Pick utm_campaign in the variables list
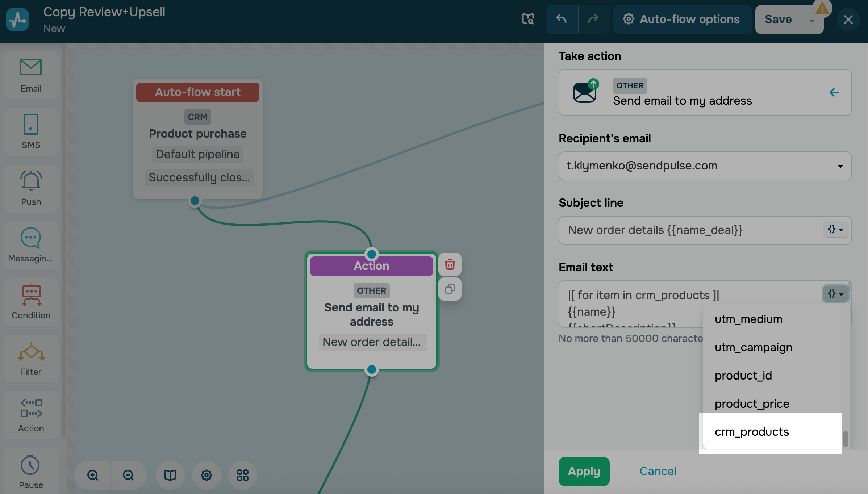 click(x=754, y=347)
